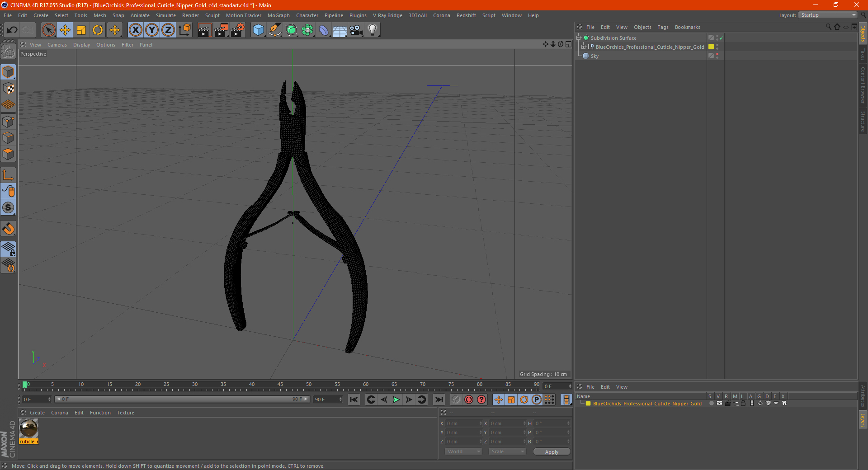Switch to Polygons mode
The image size is (868, 470).
point(8,154)
